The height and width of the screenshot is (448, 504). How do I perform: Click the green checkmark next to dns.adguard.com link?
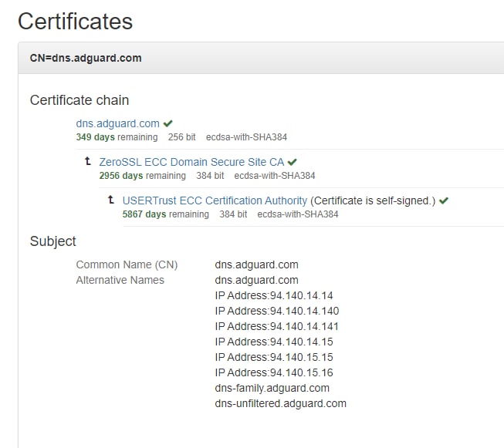[167, 123]
